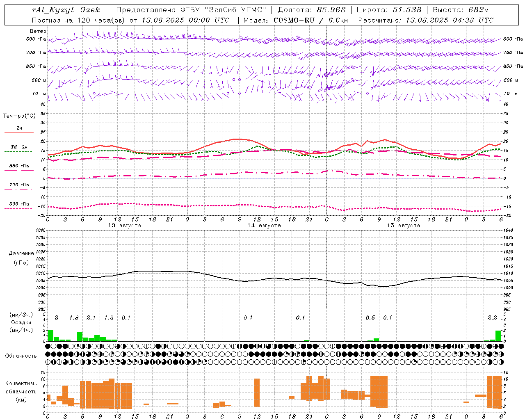The width and height of the screenshot is (525, 420).
Task: Click the Осадки precipitation label
Action: [x=21, y=322]
